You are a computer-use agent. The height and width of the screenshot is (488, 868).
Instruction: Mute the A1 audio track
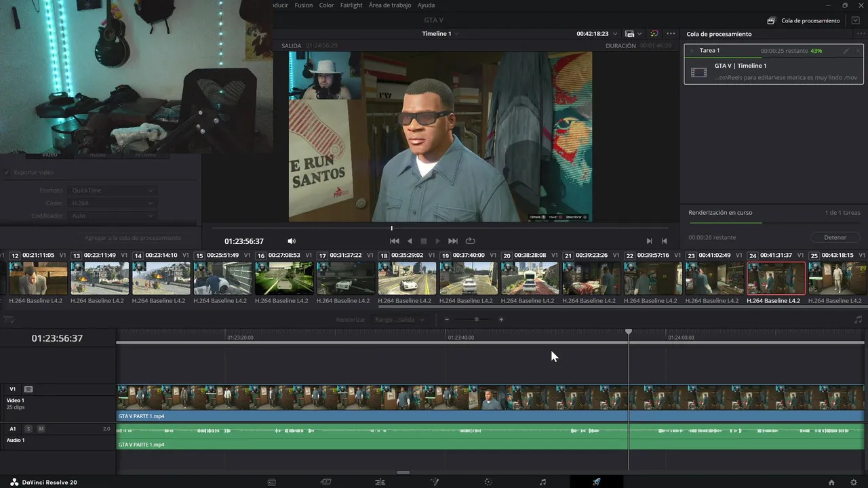tap(41, 429)
